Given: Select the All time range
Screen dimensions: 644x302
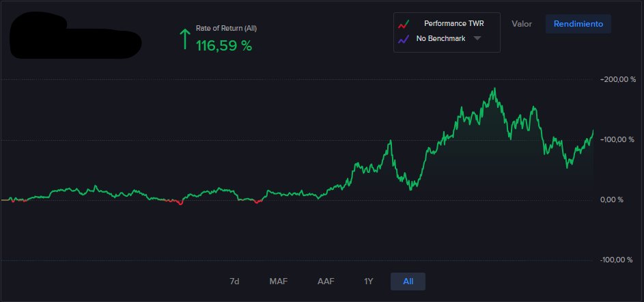Looking at the screenshot, I should pos(408,282).
